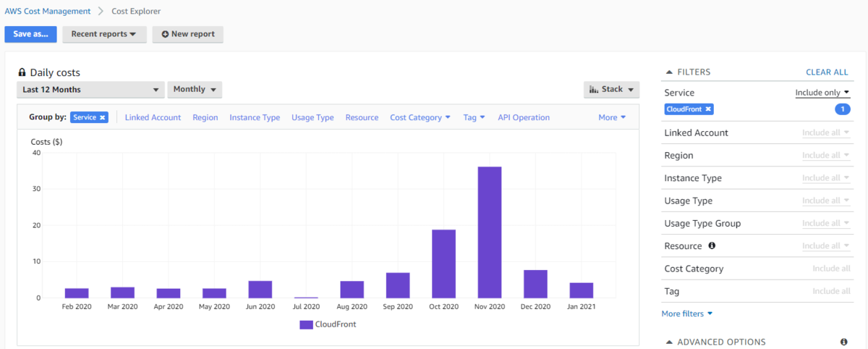
Task: Expand More filters
Action: tap(687, 314)
